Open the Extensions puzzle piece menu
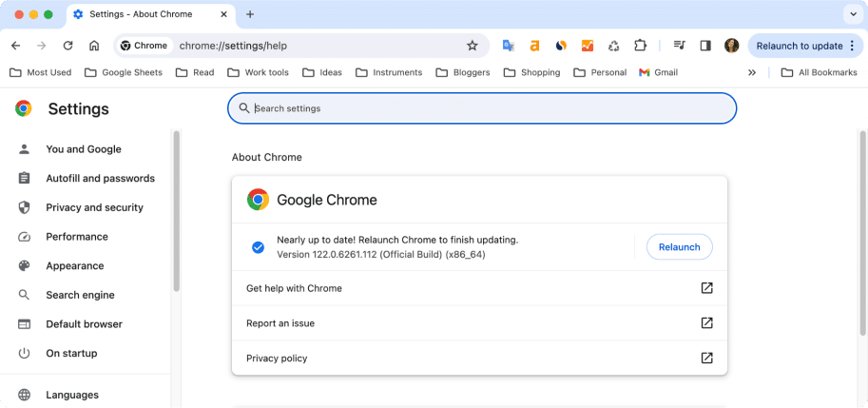 tap(640, 46)
